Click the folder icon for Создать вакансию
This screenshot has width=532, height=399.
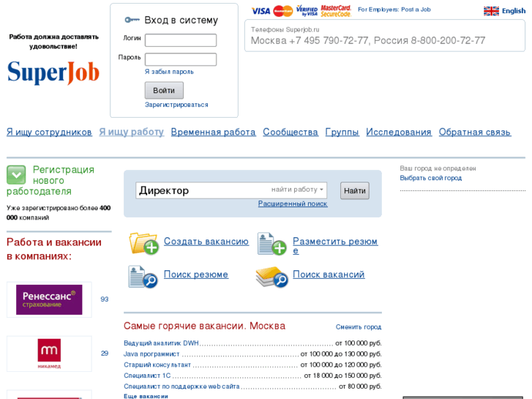143,243
